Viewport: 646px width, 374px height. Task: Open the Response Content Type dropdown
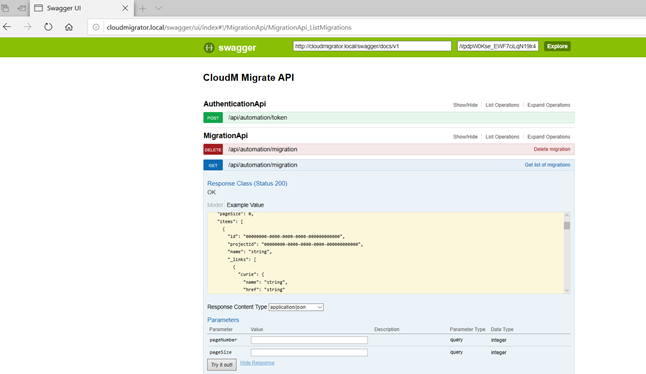point(296,307)
